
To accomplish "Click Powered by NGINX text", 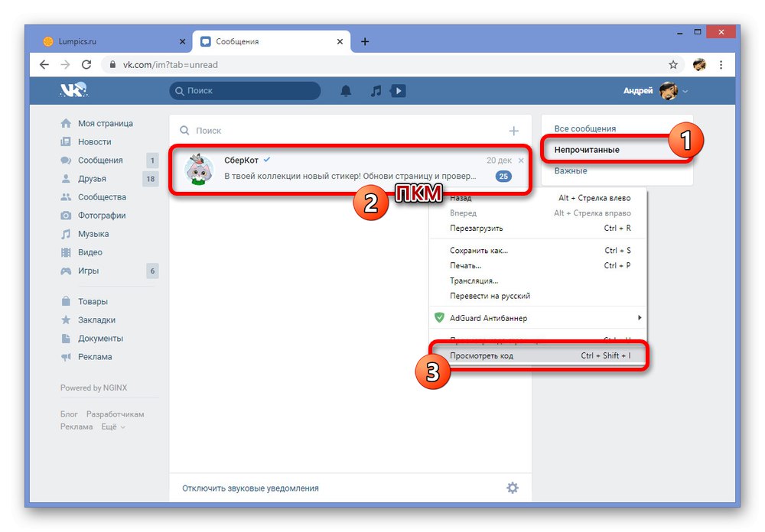I will tap(93, 388).
